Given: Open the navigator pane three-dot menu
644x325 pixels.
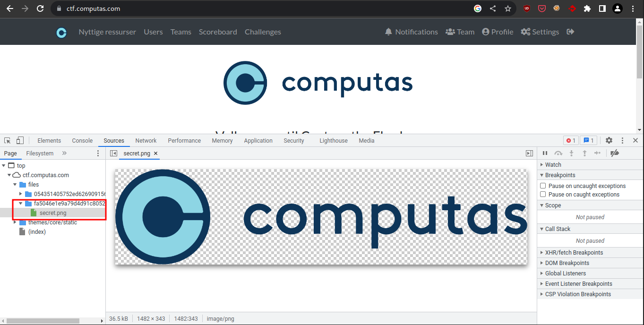Looking at the screenshot, I should pyautogui.click(x=98, y=154).
